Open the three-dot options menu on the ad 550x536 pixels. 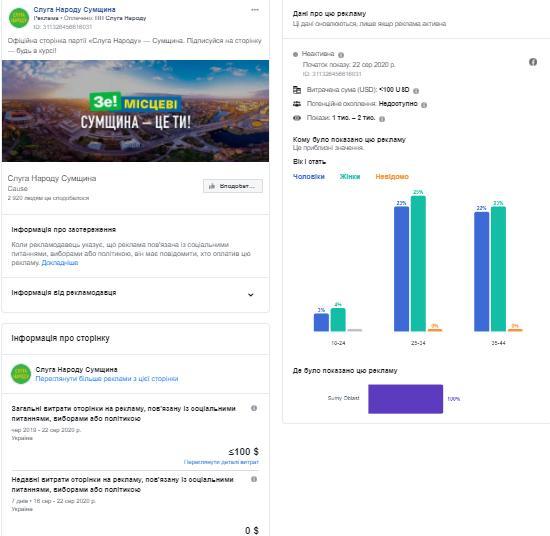pyautogui.click(x=255, y=10)
